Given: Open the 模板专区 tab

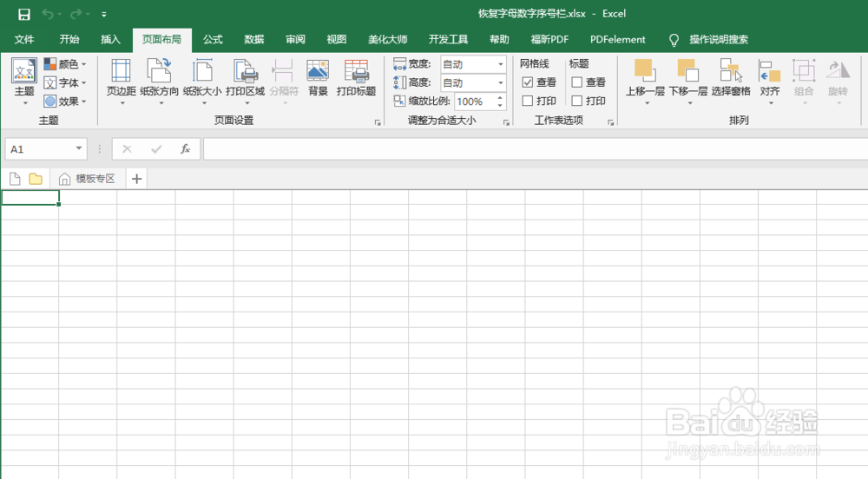Looking at the screenshot, I should [x=88, y=179].
